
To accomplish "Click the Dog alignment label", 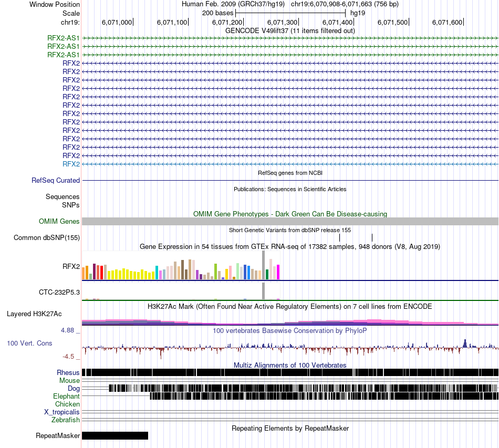I will (x=74, y=388).
